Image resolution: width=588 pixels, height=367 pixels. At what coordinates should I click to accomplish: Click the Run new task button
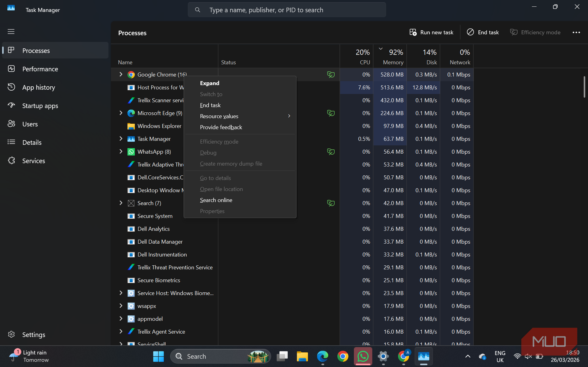coord(431,32)
